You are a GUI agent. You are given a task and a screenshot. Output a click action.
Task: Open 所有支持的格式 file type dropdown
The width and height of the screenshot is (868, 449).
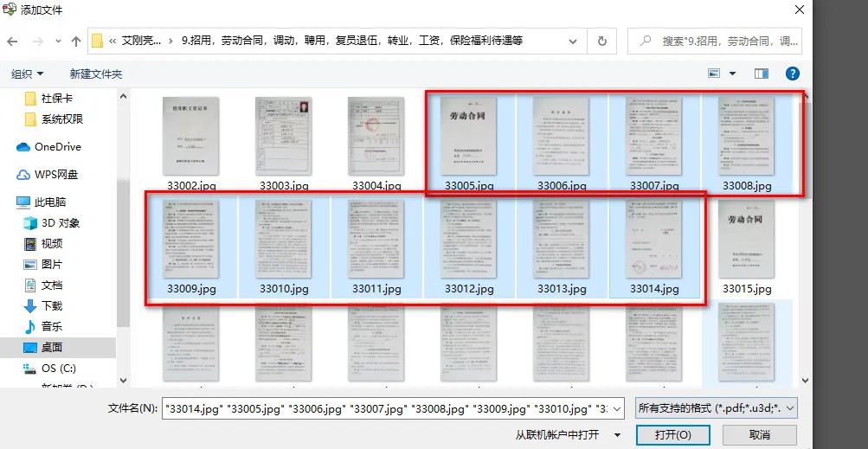[x=717, y=408]
